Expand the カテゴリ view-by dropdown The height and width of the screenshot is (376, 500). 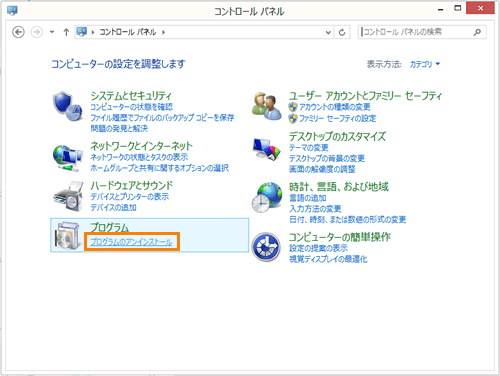[x=425, y=64]
